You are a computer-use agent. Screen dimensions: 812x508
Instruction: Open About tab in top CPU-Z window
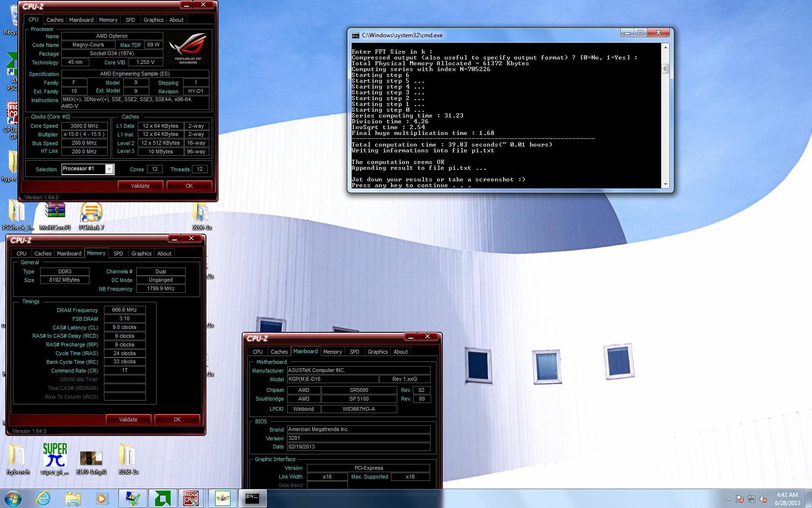176,20
